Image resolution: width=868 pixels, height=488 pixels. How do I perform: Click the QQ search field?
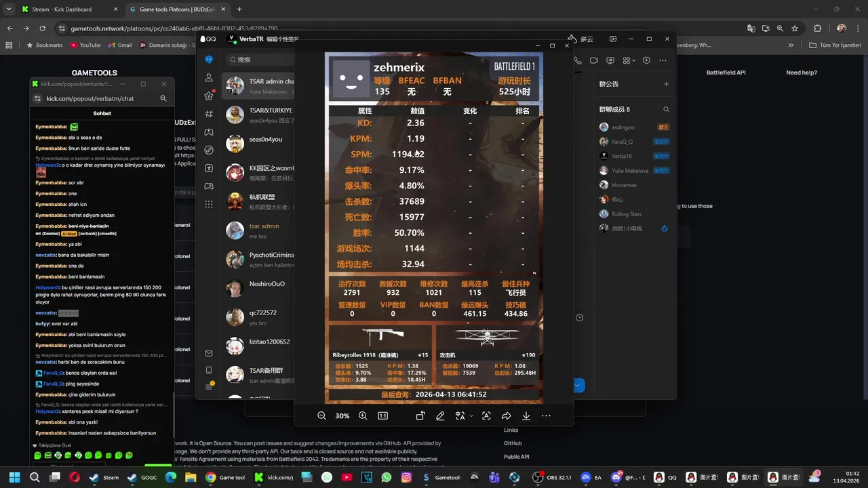[x=261, y=60]
